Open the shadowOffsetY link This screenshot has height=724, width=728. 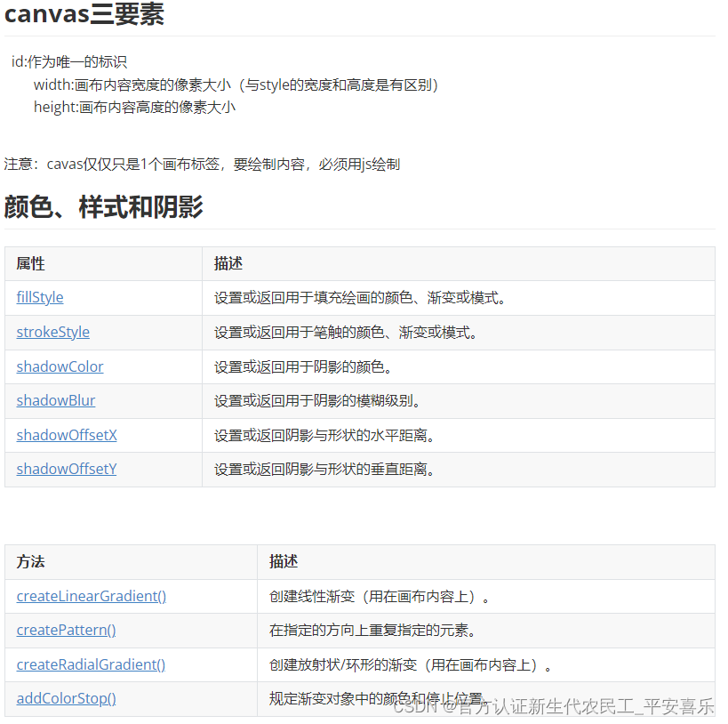point(67,469)
